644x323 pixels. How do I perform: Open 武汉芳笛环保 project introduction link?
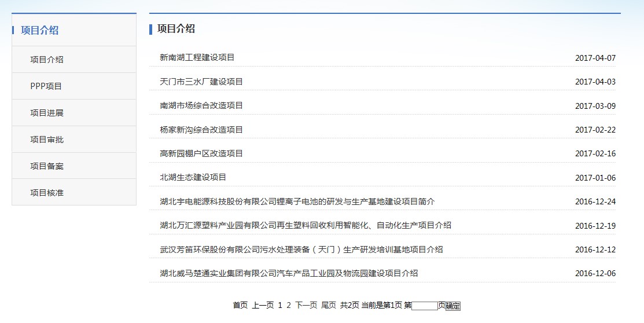coord(301,249)
